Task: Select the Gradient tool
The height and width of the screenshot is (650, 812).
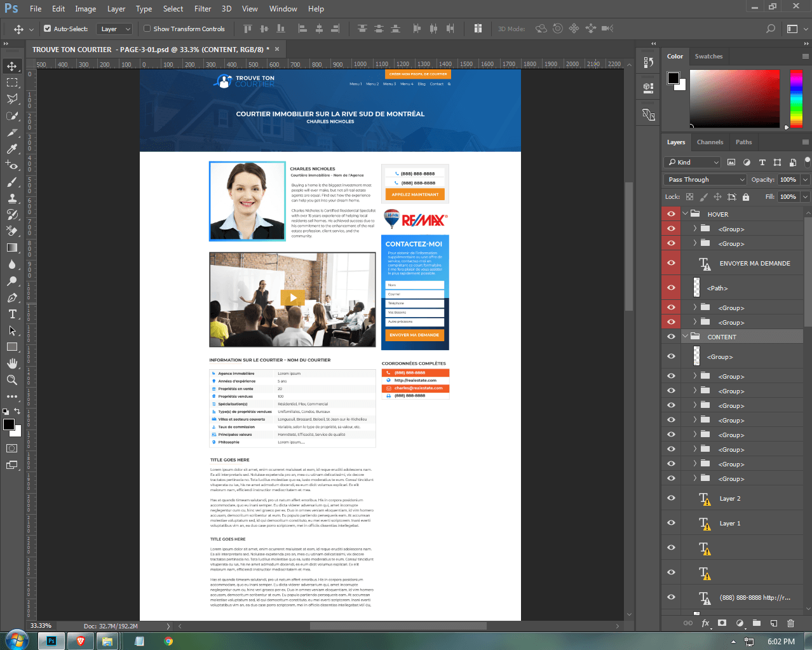Action: (x=12, y=248)
